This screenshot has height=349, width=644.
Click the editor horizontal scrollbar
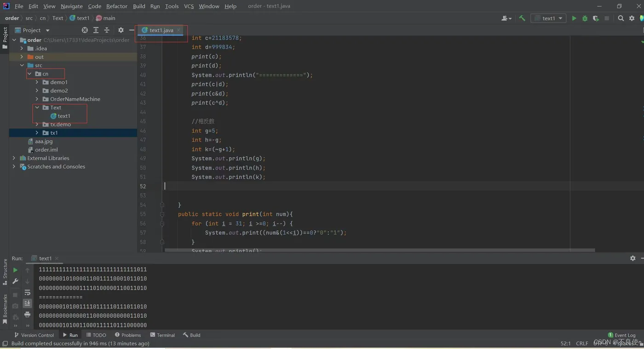[x=379, y=251]
